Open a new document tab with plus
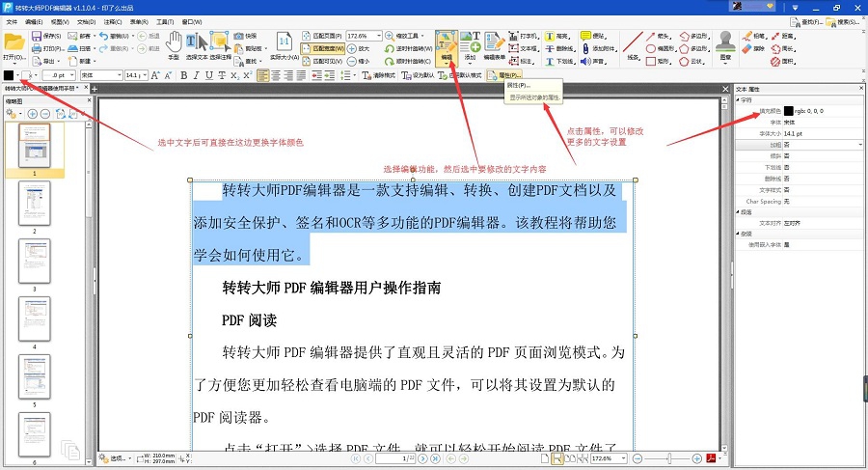868x470 pixels. (x=95, y=89)
